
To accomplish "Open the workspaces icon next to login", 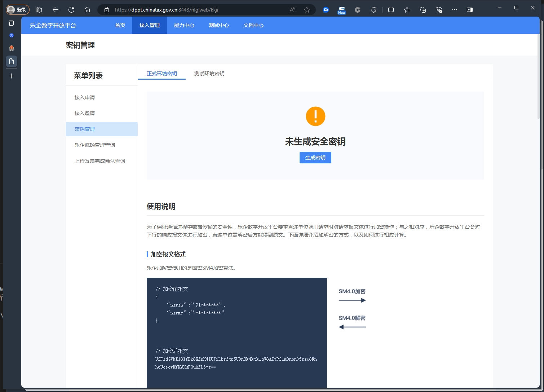I will click(39, 10).
